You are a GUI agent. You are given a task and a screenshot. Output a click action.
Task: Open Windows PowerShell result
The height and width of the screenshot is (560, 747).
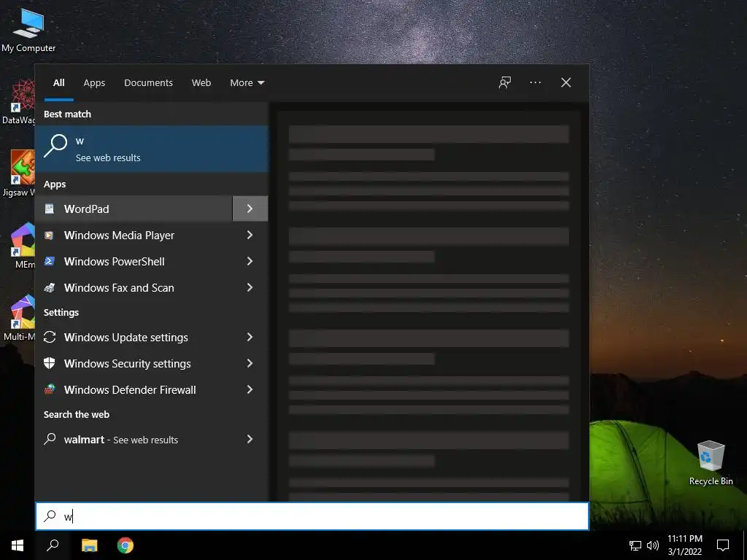tap(133, 262)
